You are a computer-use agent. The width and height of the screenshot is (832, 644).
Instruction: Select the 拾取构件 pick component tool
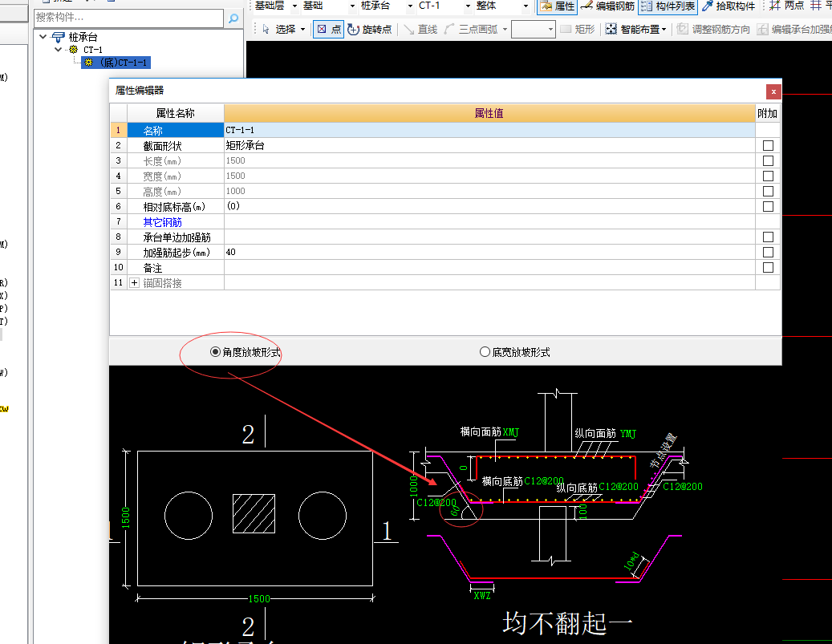[728, 6]
